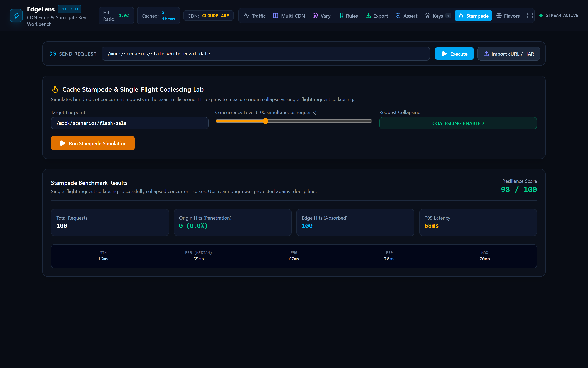Focus the send request URL field
The height and width of the screenshot is (368, 588).
coord(266,54)
